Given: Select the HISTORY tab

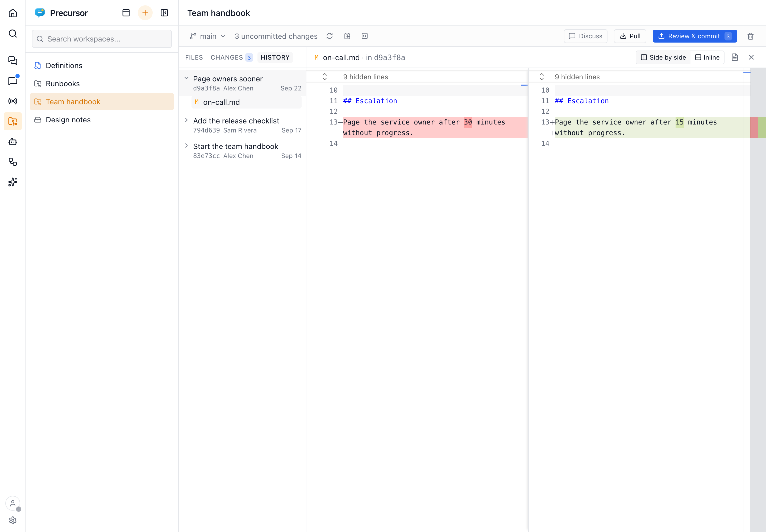Looking at the screenshot, I should pos(275,57).
